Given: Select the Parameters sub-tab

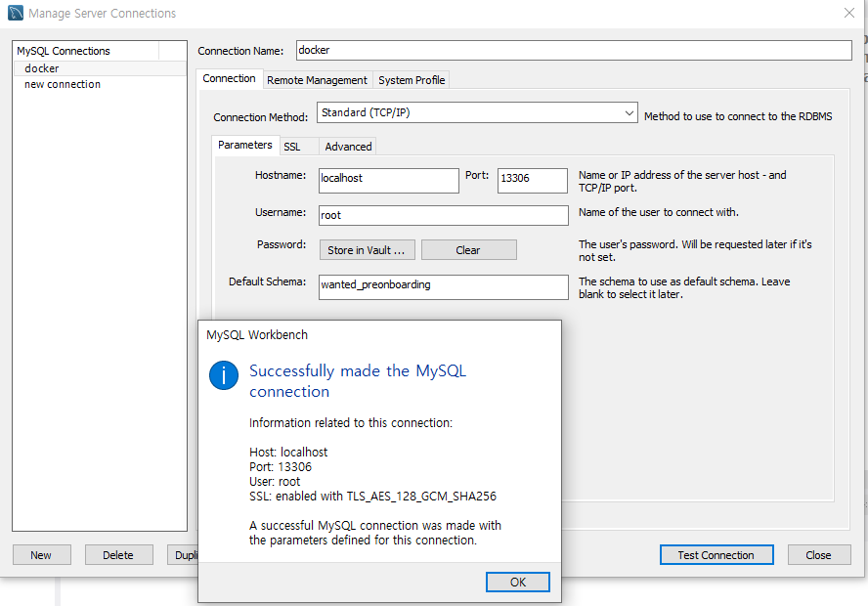Looking at the screenshot, I should click(245, 145).
